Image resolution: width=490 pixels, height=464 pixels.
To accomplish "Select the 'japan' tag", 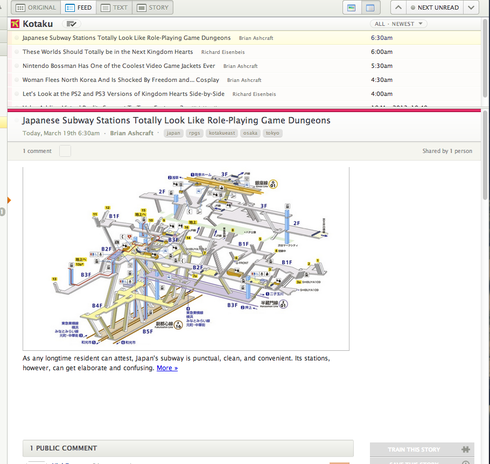I will 173,133.
